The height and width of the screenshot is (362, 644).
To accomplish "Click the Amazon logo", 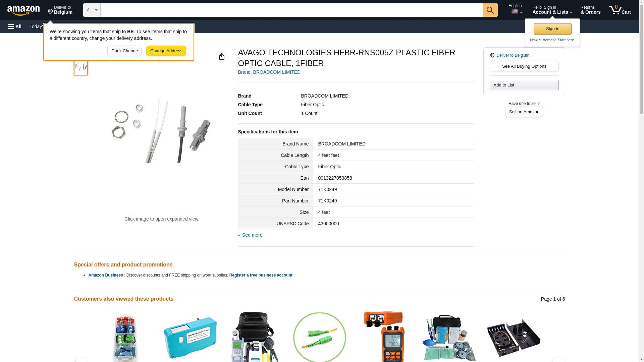I will [x=23, y=10].
